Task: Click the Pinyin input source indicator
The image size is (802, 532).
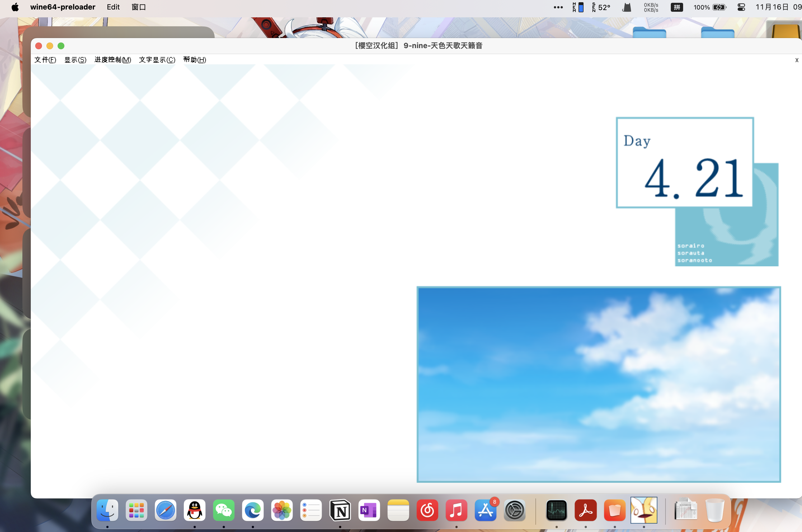Action: pyautogui.click(x=676, y=7)
